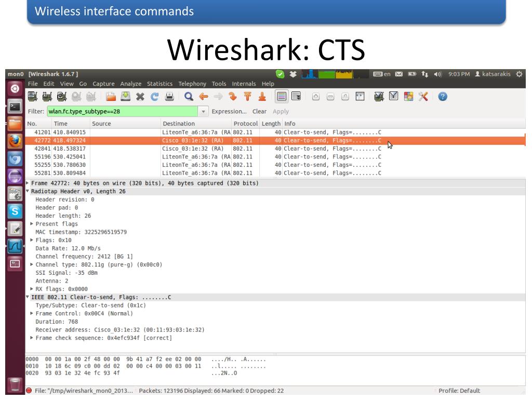Select packet 55281 row
532x399 pixels.
pyautogui.click(x=275, y=173)
